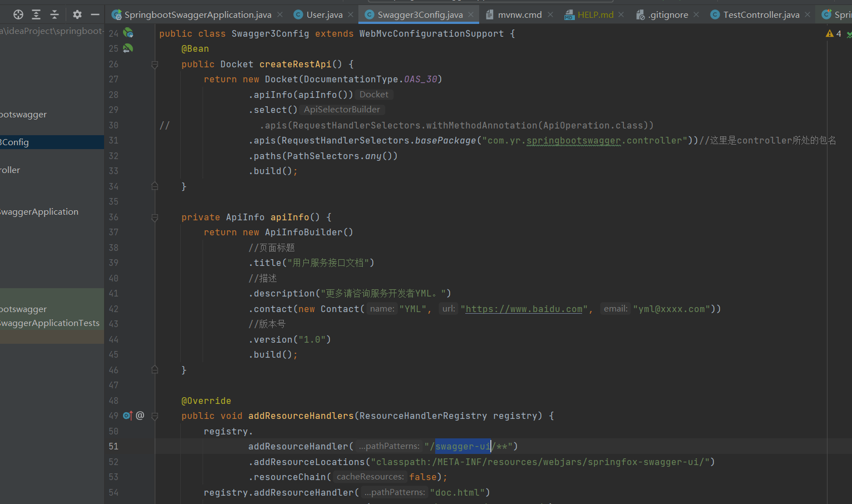Close the HELP.md tab

tap(621, 14)
